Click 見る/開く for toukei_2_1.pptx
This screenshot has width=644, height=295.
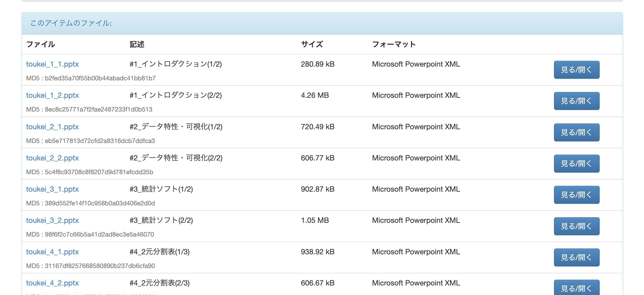tap(576, 132)
